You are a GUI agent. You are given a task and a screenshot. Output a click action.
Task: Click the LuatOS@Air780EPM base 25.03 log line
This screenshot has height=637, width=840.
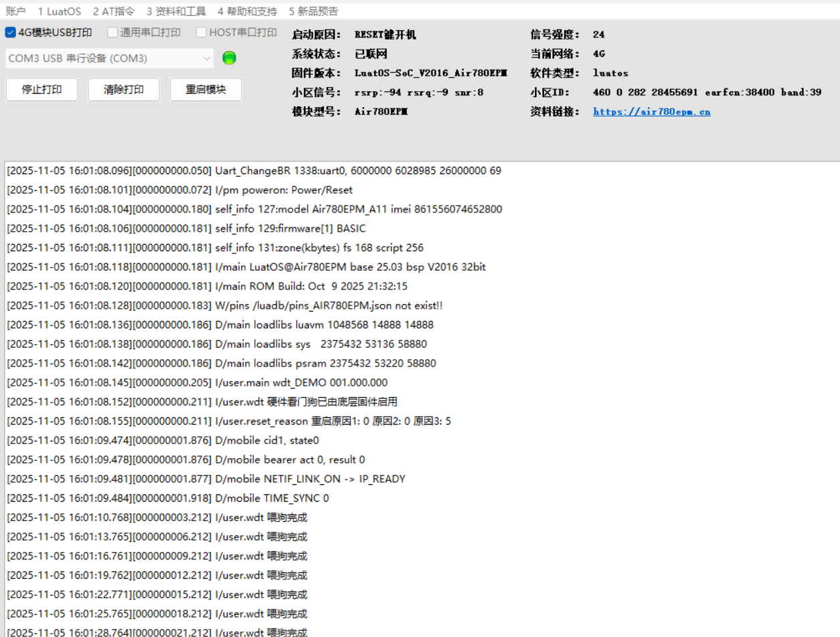click(x=246, y=267)
